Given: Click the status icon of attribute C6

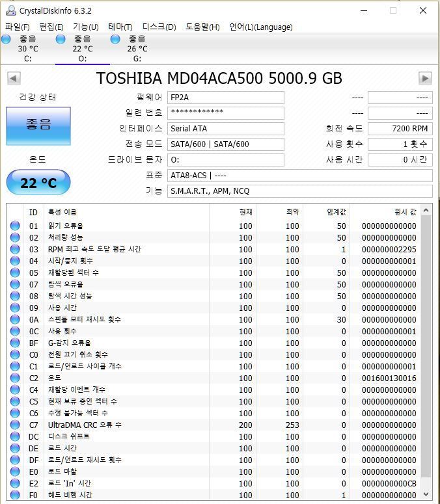Looking at the screenshot, I should pos(15,413).
